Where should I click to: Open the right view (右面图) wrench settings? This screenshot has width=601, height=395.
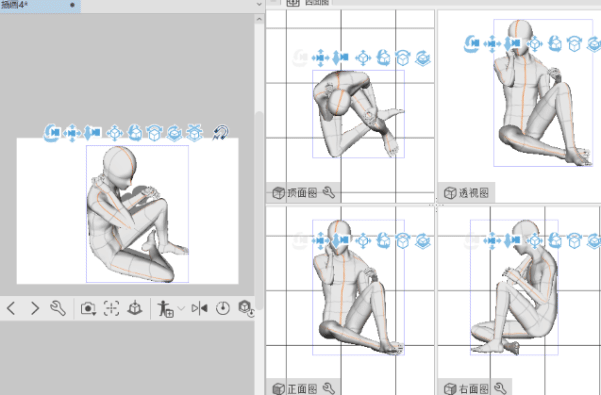tap(501, 388)
